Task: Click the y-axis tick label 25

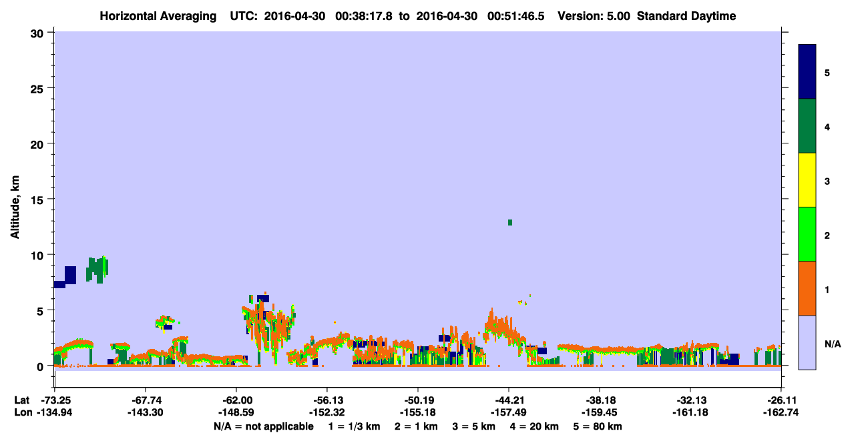Action: coord(38,88)
